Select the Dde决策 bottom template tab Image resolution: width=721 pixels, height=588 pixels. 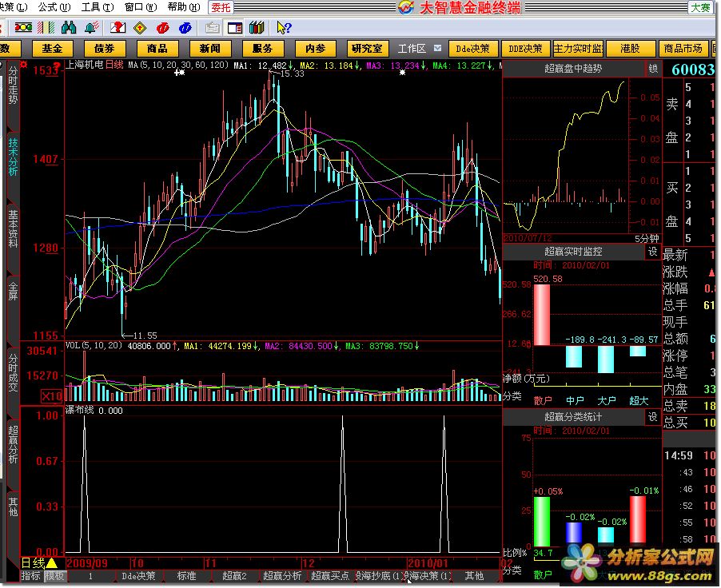click(x=138, y=575)
